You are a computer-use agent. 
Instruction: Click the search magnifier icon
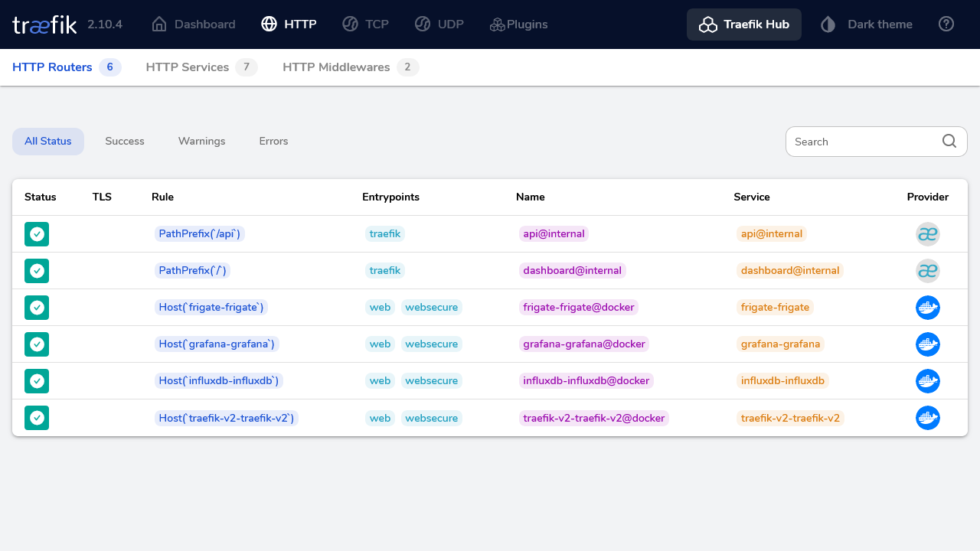pos(949,142)
